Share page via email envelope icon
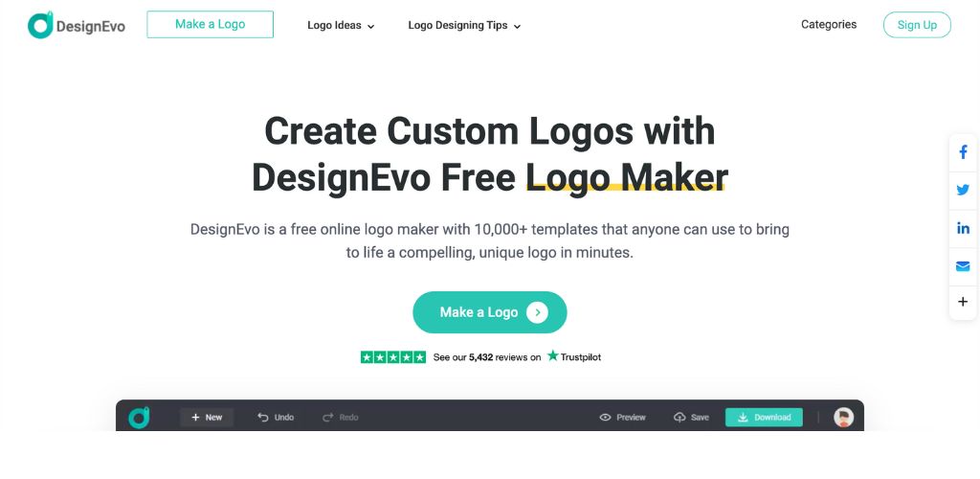Screen dimensions: 980x479 click(963, 266)
